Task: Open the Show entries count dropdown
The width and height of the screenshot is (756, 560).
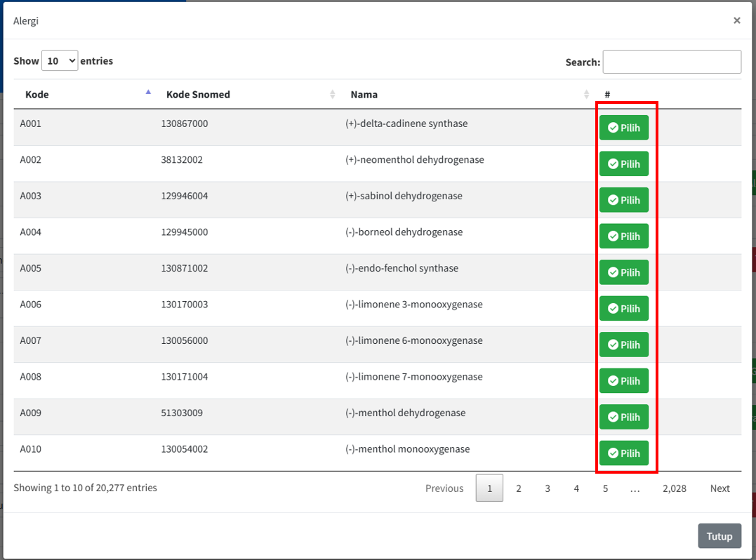Action: pyautogui.click(x=60, y=61)
